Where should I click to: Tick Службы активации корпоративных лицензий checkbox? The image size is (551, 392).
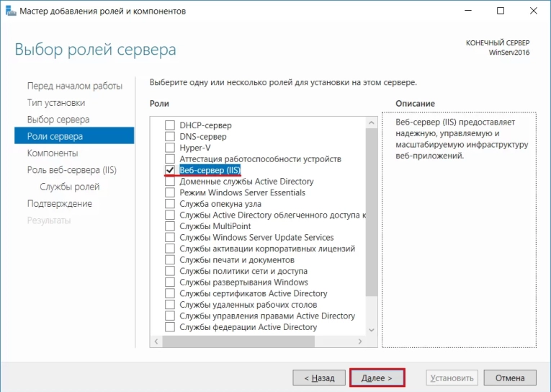pyautogui.click(x=170, y=249)
